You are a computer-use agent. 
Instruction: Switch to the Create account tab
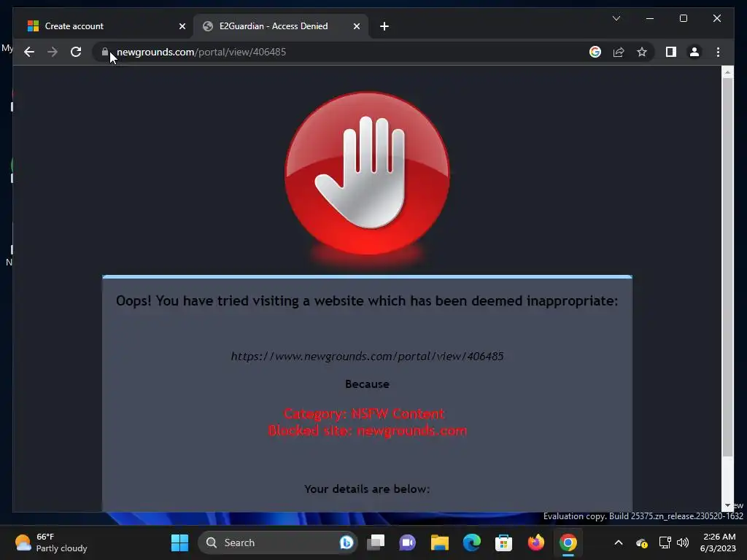105,26
